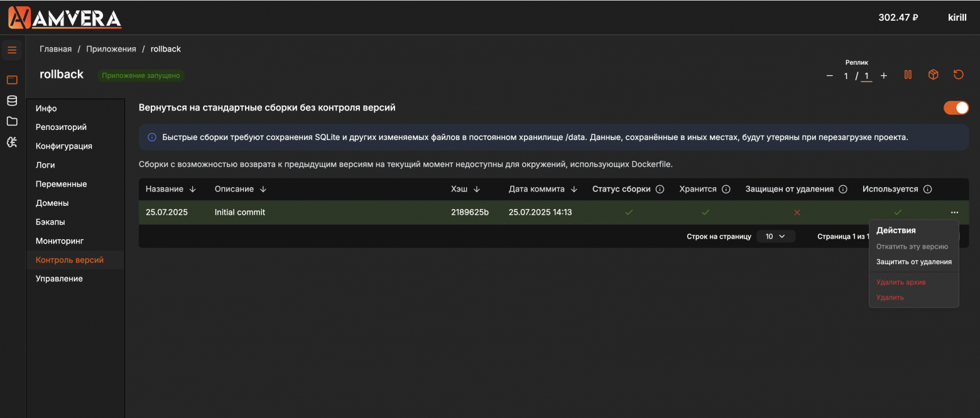Open the applications window icon in sidebar
The height and width of the screenshot is (418, 980).
[12, 80]
